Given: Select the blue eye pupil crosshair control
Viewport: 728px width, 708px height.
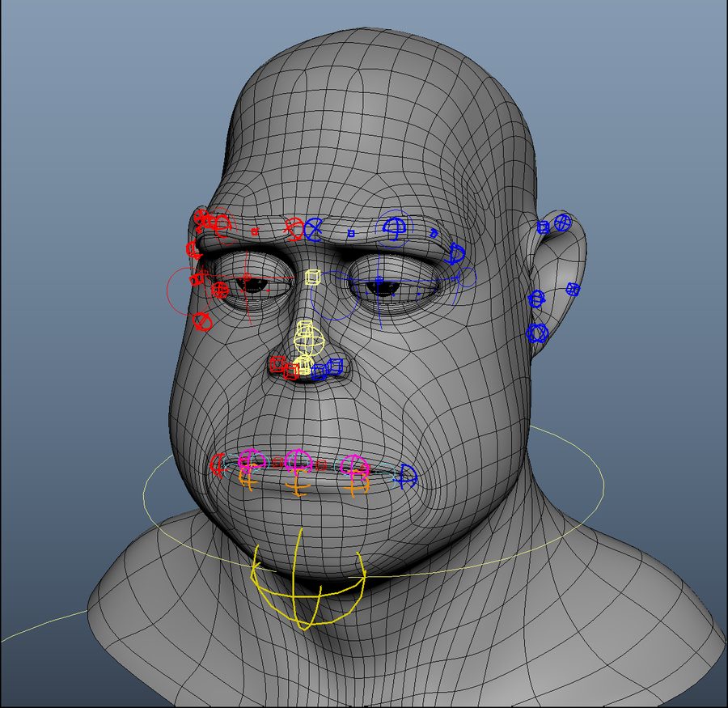Looking at the screenshot, I should point(379,280).
